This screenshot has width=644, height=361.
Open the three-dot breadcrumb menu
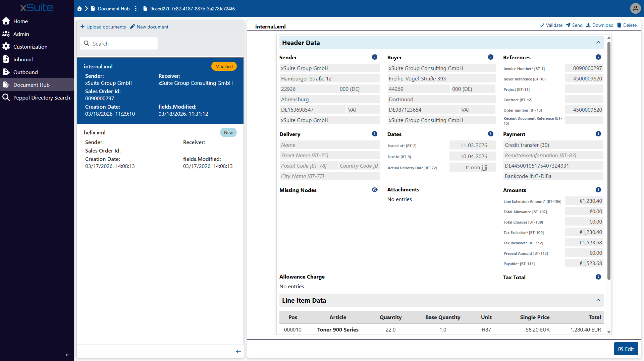click(x=136, y=9)
